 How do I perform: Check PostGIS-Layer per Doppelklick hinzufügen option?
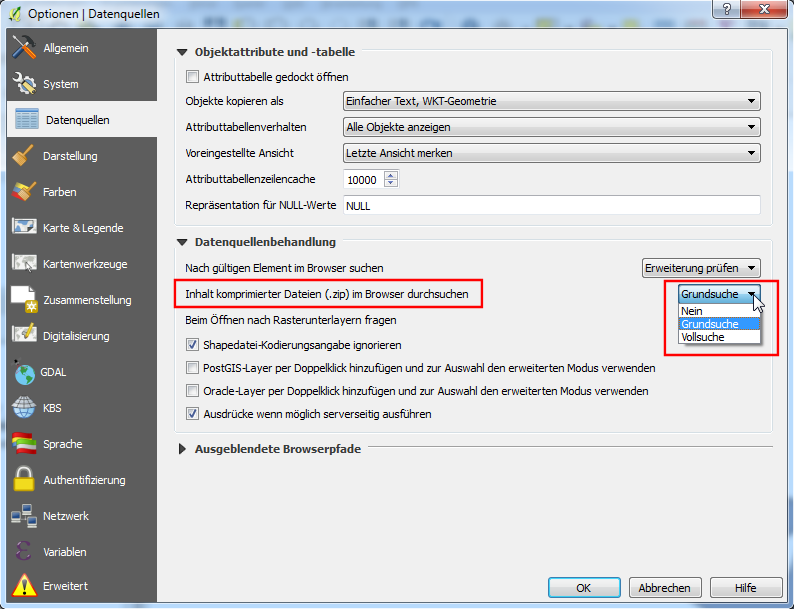coord(192,368)
